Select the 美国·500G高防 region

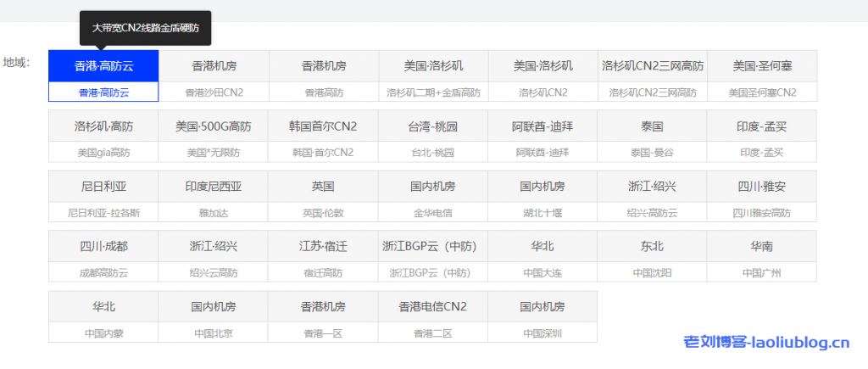[x=214, y=137]
